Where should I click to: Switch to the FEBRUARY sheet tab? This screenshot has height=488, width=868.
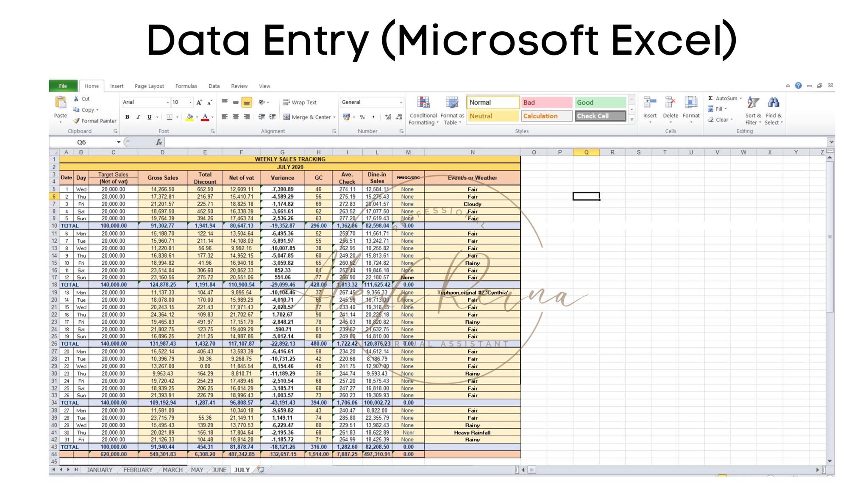coord(138,470)
